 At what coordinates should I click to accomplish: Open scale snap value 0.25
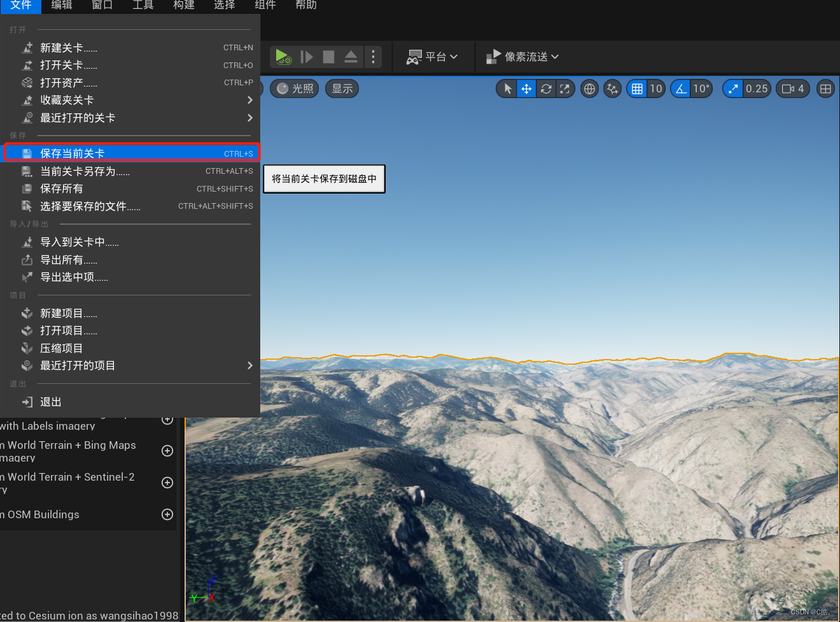coord(757,88)
